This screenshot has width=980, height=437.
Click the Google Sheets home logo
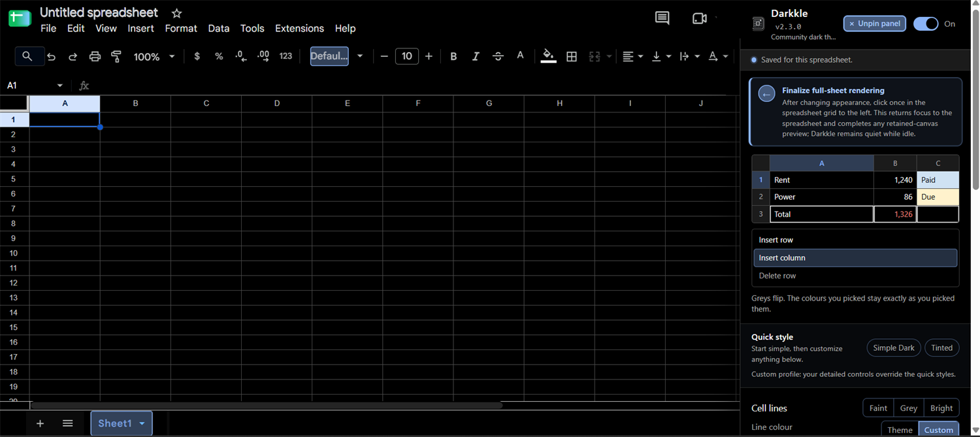[20, 18]
